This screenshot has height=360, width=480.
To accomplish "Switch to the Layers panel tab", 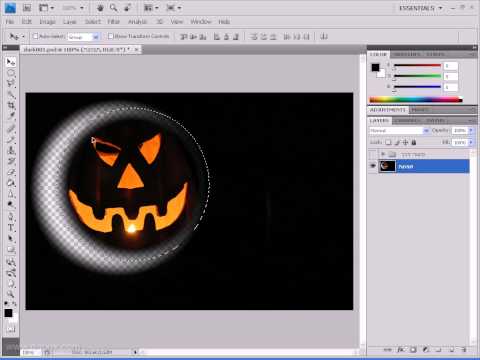I will (379, 120).
